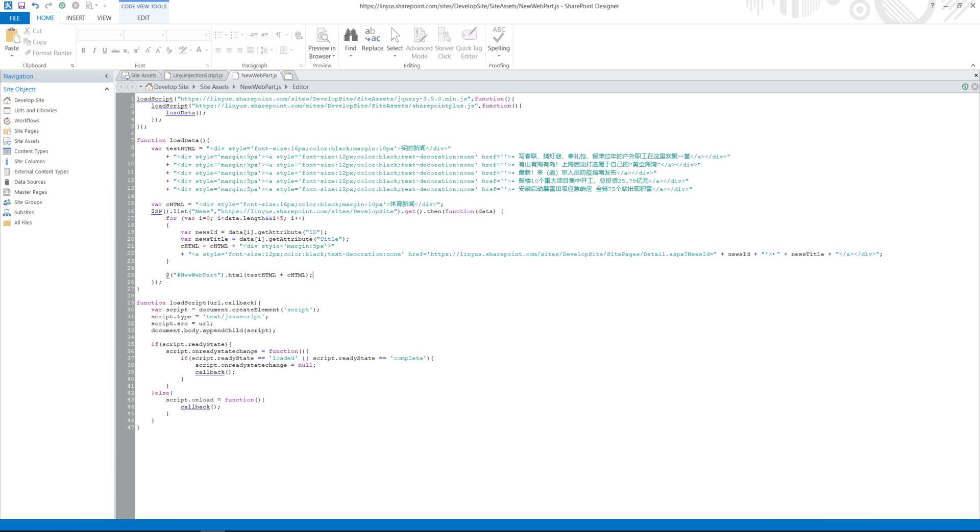Screen dimensions: 980x532
Task: Click the Subscript x₂ icon
Action: click(126, 50)
